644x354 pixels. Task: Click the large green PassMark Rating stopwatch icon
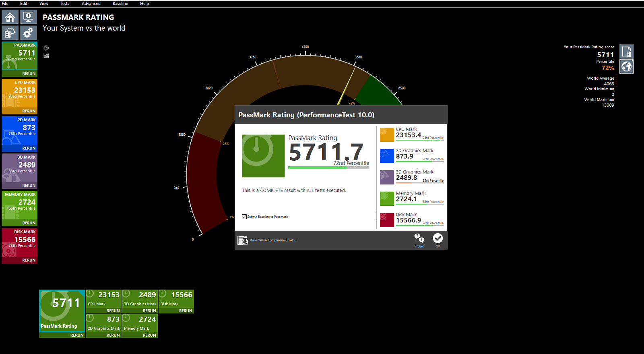[x=263, y=156]
